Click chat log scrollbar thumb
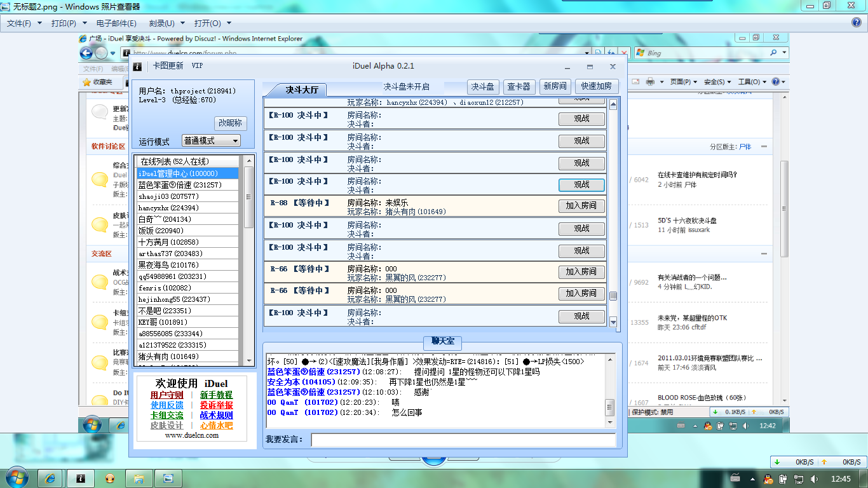 [x=610, y=407]
